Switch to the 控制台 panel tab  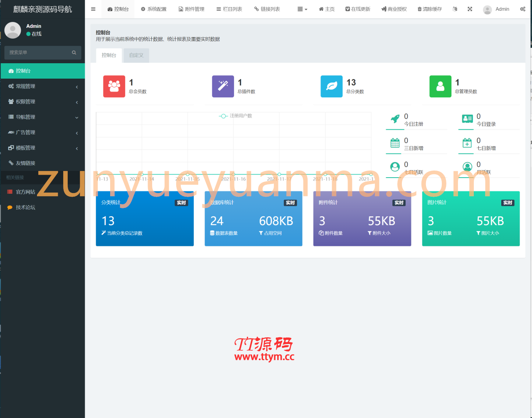pyautogui.click(x=109, y=55)
